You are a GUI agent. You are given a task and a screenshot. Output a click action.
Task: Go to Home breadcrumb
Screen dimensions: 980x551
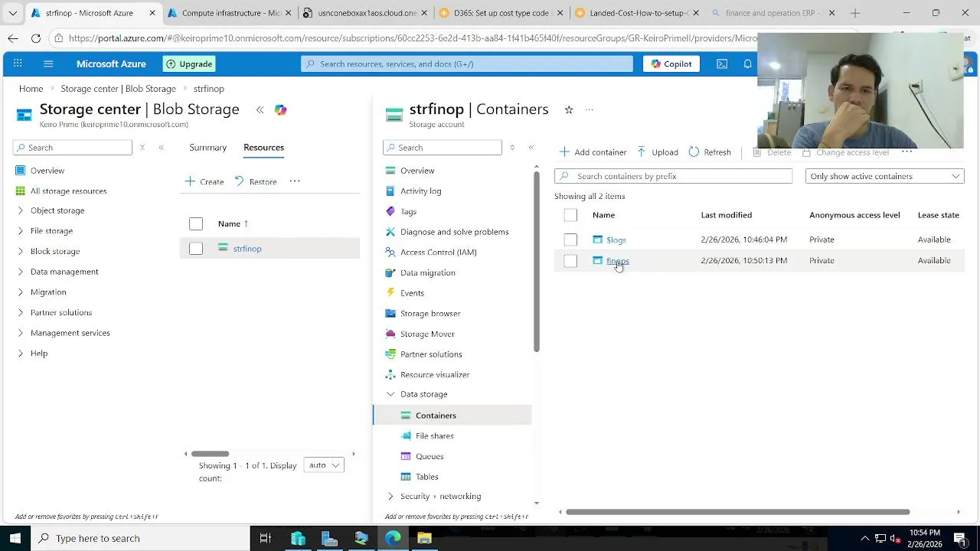point(31,89)
